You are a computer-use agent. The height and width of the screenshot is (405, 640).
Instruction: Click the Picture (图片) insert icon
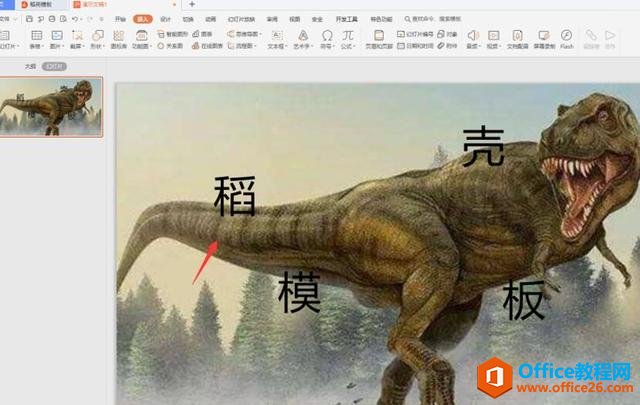[58, 35]
